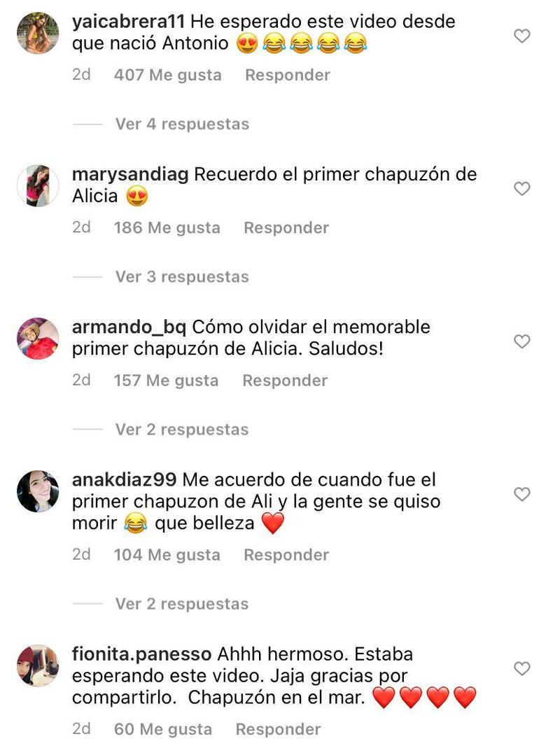Heart the comment from anakdiaz99
This screenshot has height=755, width=560.
[522, 494]
